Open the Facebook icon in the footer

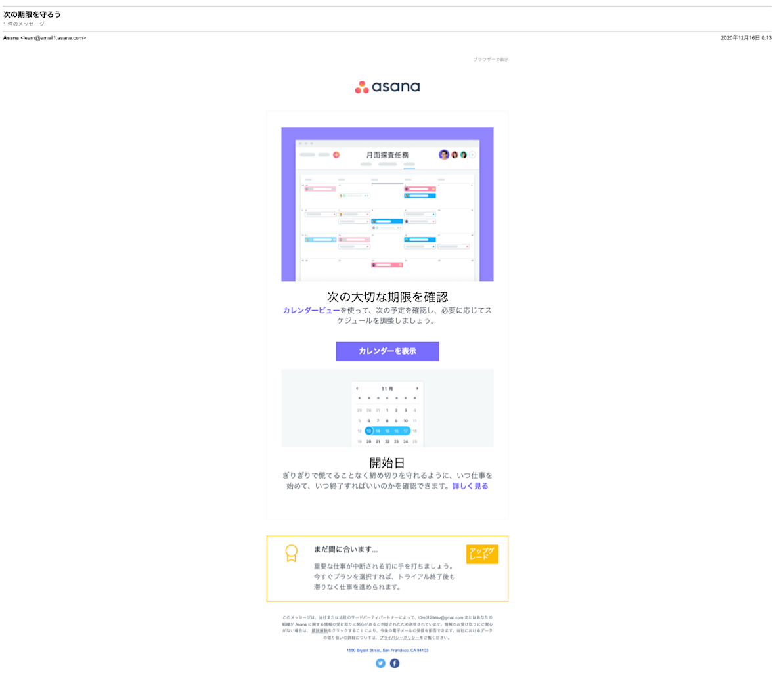click(x=395, y=663)
